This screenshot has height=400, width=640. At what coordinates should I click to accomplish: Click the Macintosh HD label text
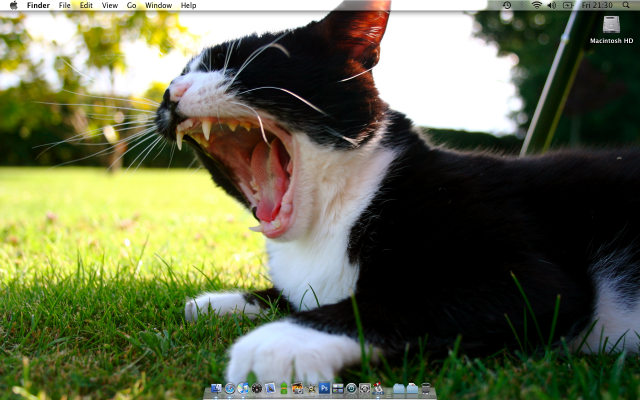[611, 41]
